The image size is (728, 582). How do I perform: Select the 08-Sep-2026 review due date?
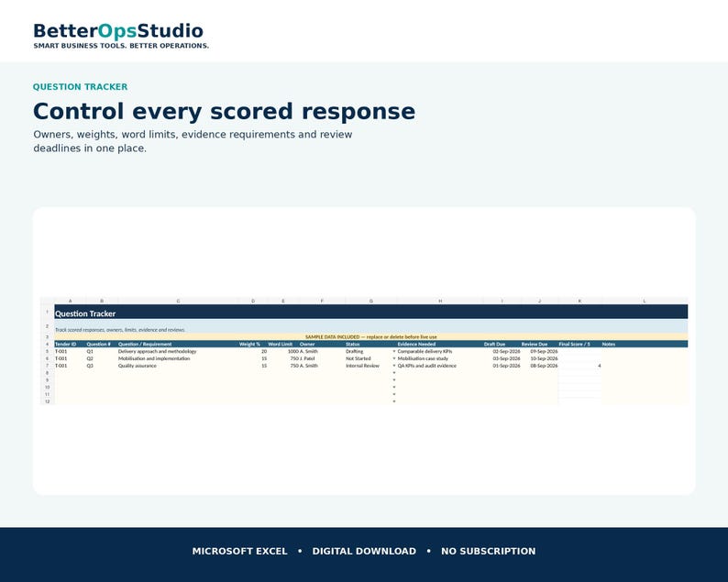coord(539,366)
